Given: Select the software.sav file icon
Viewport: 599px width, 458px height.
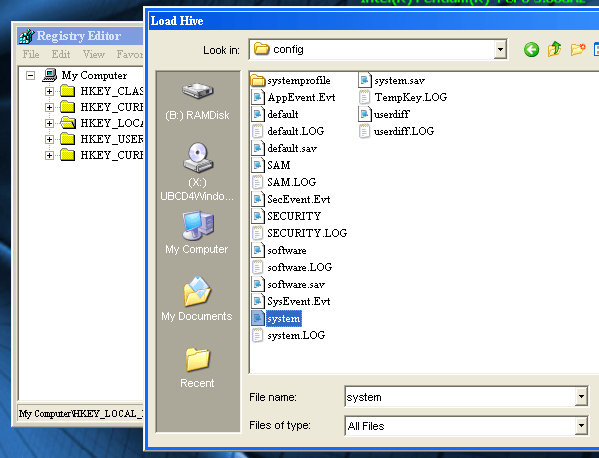Looking at the screenshot, I should click(258, 284).
